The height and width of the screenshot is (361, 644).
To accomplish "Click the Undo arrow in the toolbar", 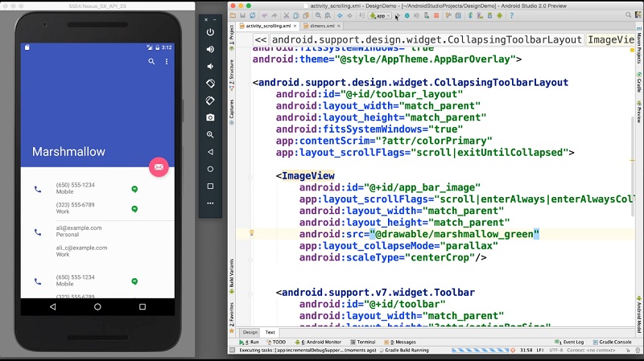I will [265, 15].
